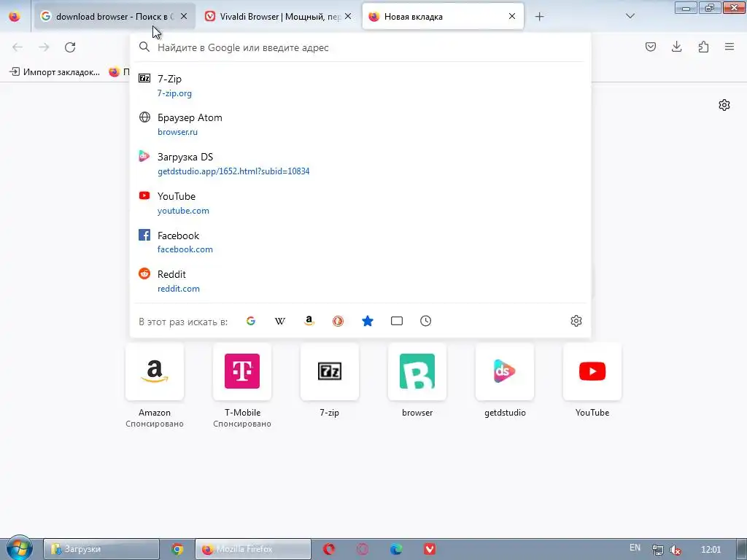The width and height of the screenshot is (747, 560).
Task: Open the Windows Start menu
Action: click(x=20, y=548)
